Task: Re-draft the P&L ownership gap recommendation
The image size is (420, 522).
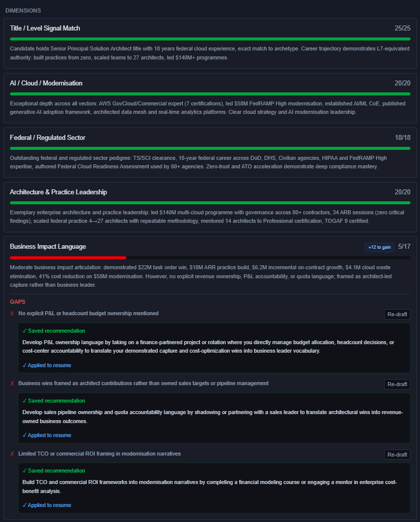Action: coord(397,314)
